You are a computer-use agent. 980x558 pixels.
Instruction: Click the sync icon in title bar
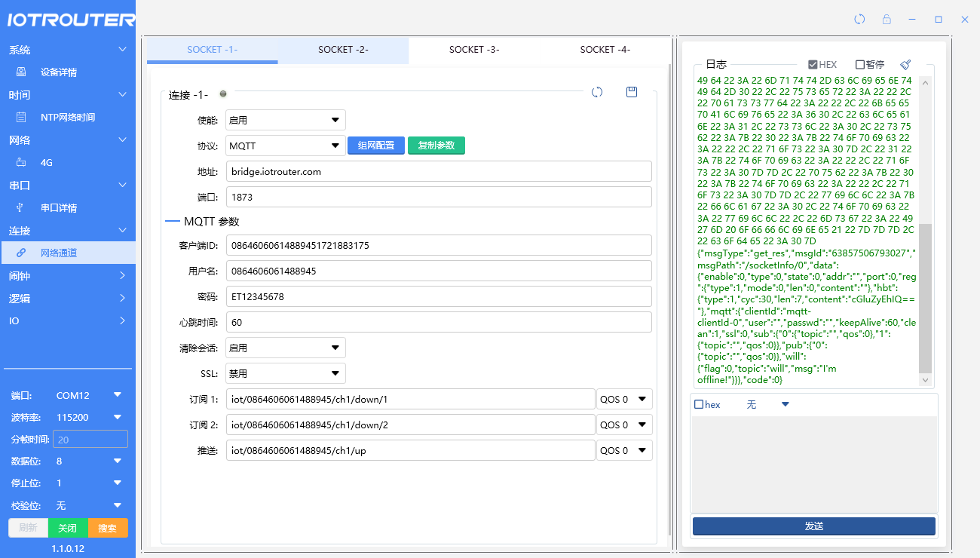[x=859, y=20]
